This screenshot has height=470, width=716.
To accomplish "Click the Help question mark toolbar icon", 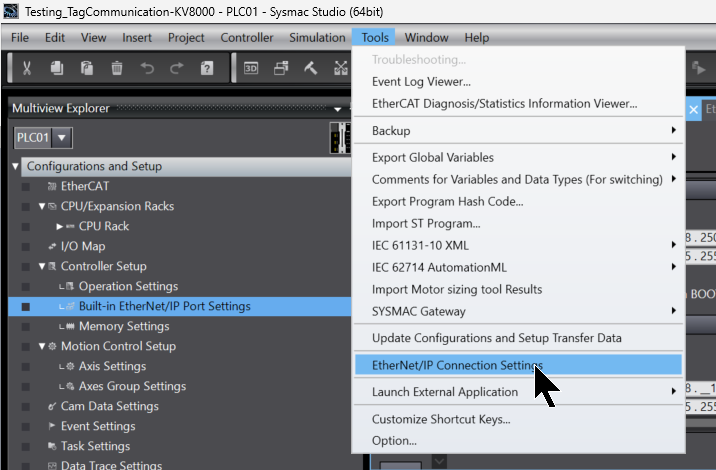I will coord(207,68).
